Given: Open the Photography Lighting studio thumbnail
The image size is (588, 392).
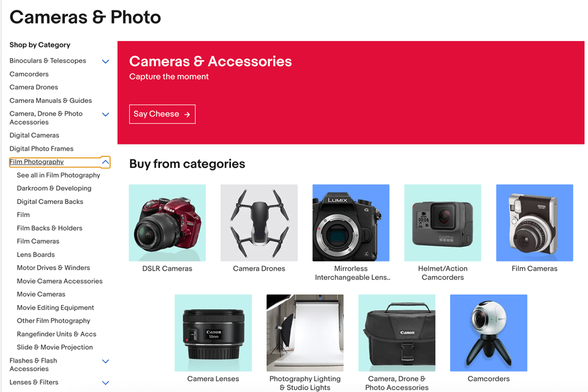Looking at the screenshot, I should (305, 333).
